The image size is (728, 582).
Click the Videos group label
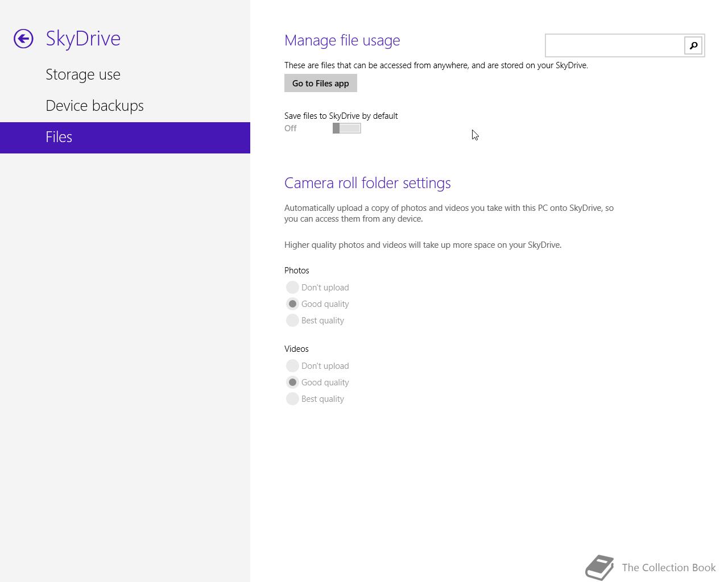pos(296,349)
